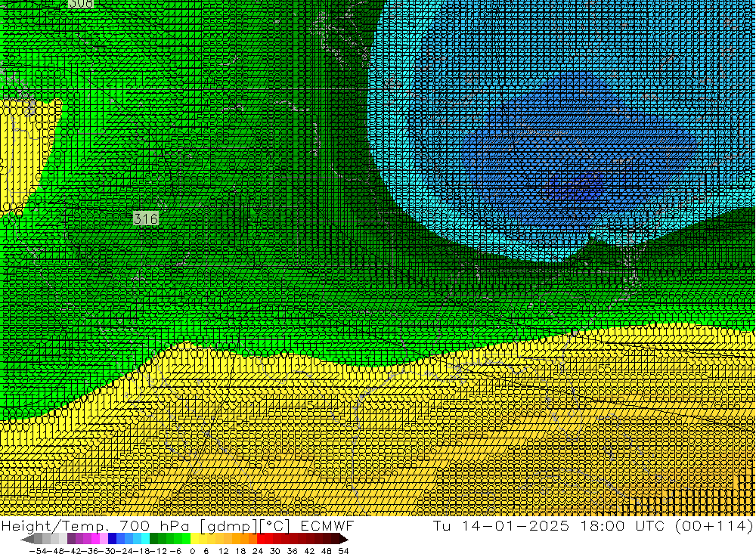Click the -18 value on the legend scale
756x554 pixels.
141,551
